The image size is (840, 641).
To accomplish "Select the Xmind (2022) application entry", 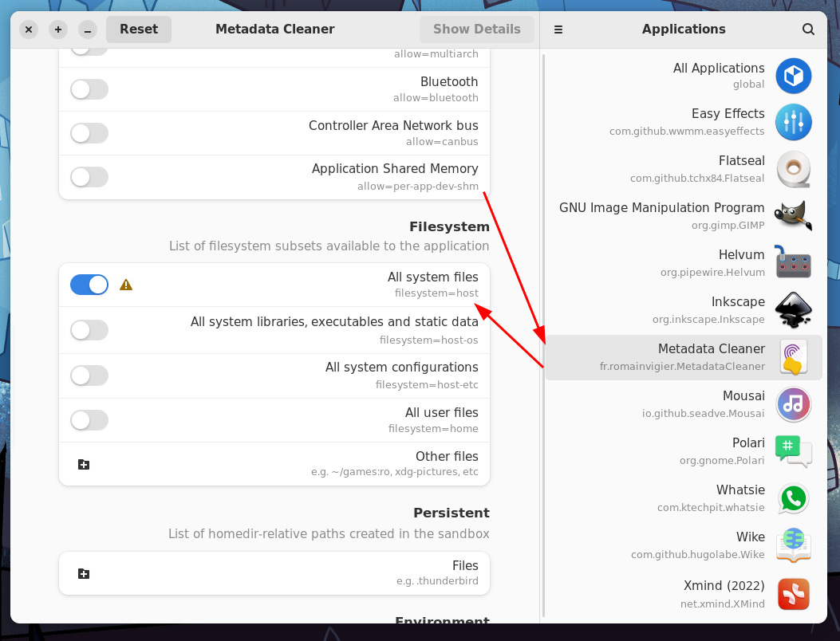I will pyautogui.click(x=684, y=594).
